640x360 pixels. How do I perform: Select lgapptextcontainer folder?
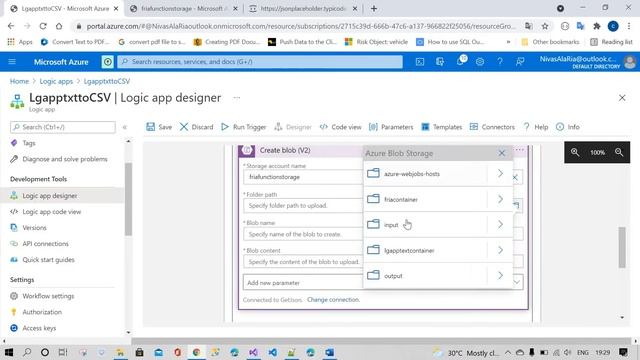click(425, 250)
